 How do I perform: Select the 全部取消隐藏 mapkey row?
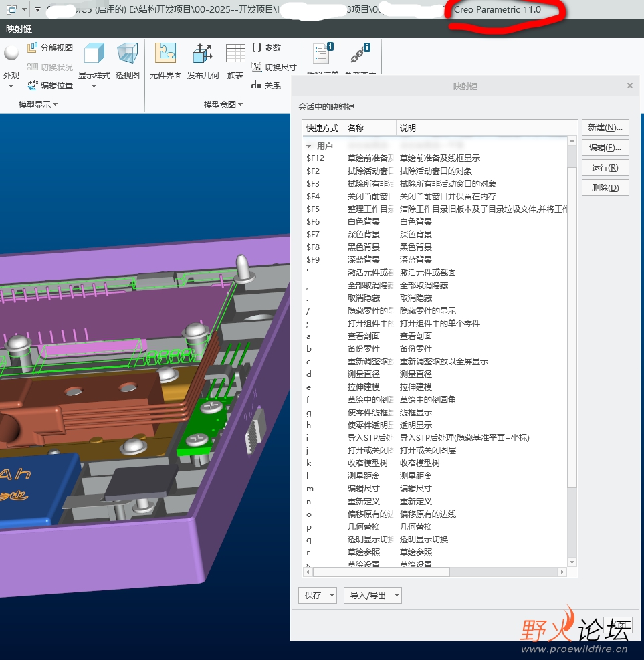coord(435,286)
